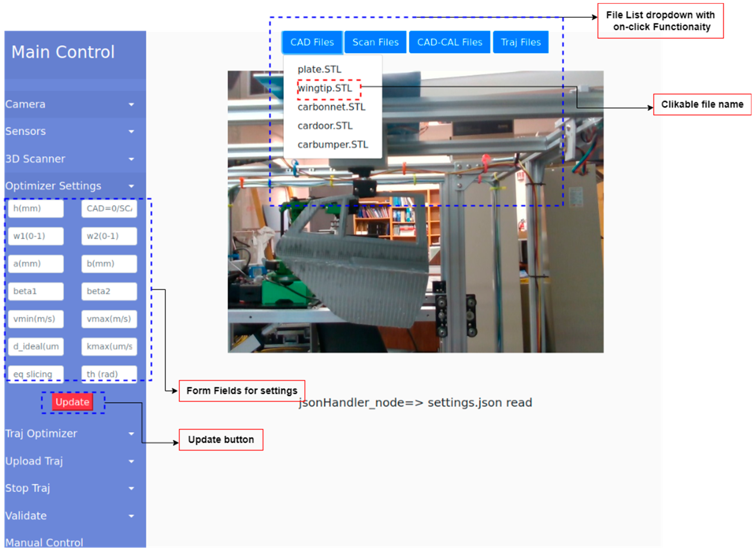Open the CAD Files dropdown
The image size is (756, 551).
tap(312, 42)
